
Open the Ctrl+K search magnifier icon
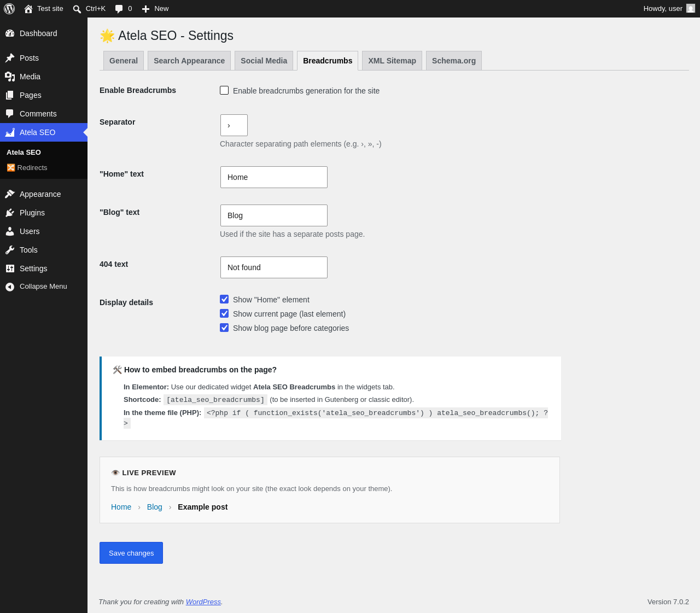pos(77,9)
